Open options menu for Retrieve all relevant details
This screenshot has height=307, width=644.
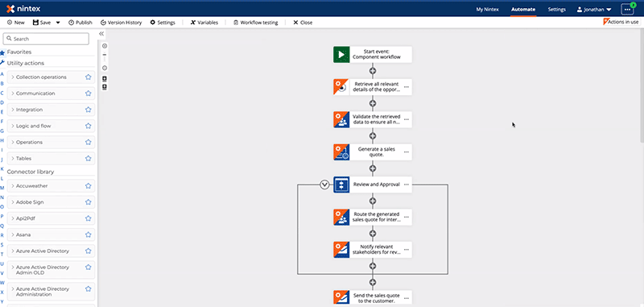click(407, 87)
